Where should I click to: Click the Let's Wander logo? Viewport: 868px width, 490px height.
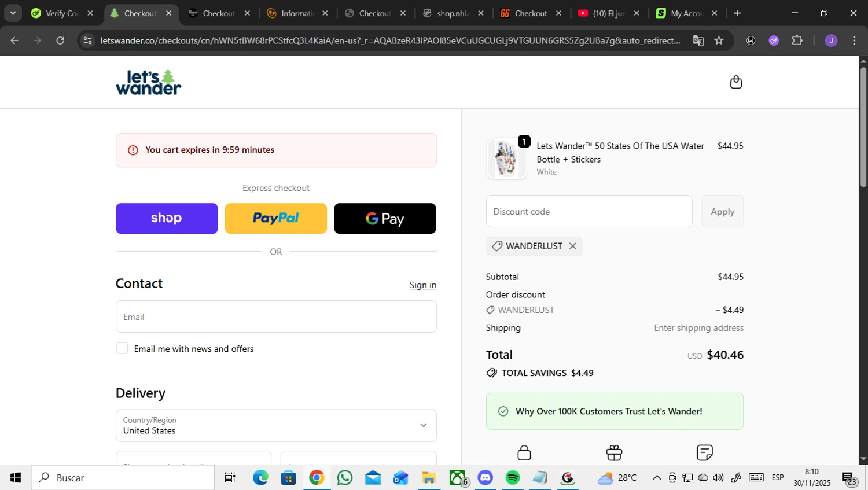(148, 82)
